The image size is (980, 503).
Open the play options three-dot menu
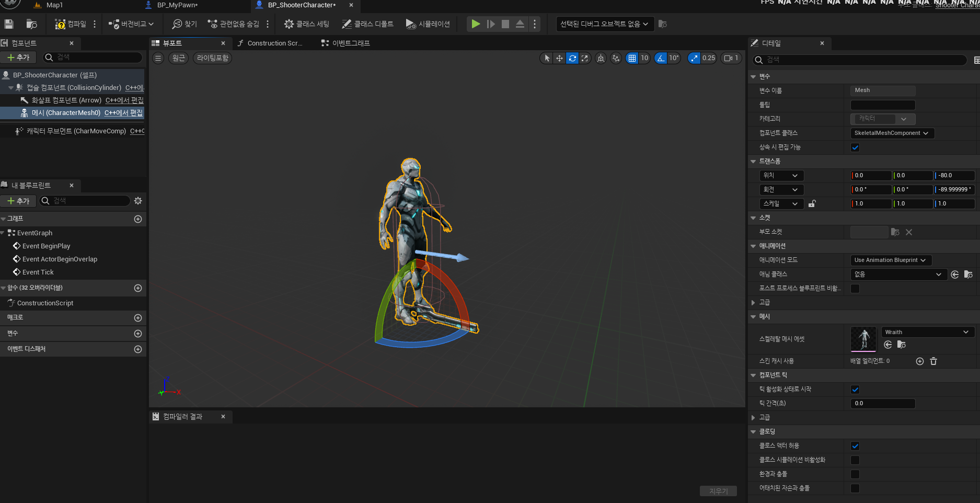pyautogui.click(x=535, y=24)
